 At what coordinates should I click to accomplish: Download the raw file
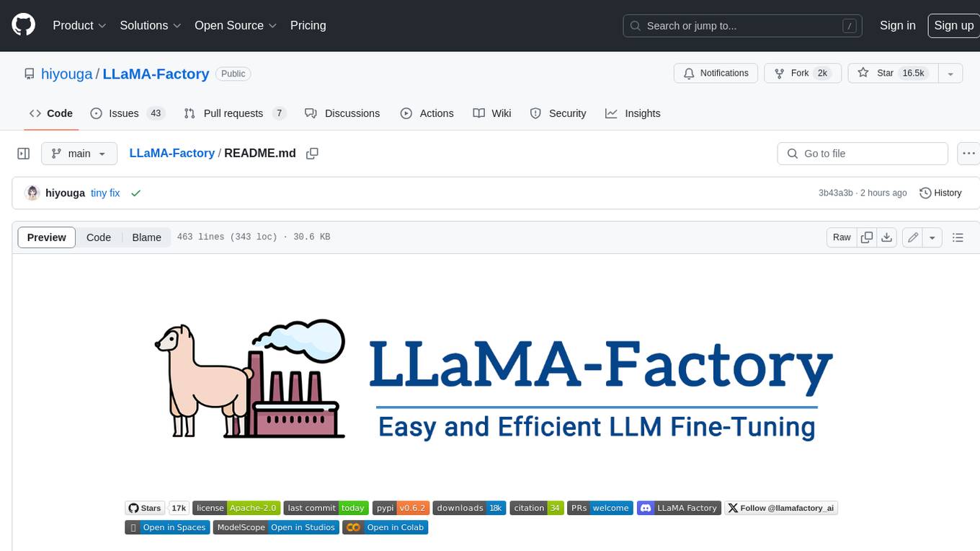(887, 237)
